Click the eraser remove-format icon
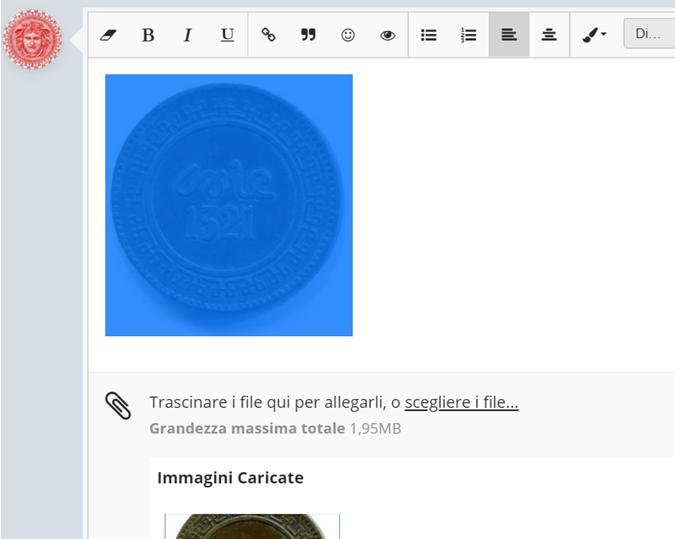Image resolution: width=675 pixels, height=539 pixels. (108, 35)
